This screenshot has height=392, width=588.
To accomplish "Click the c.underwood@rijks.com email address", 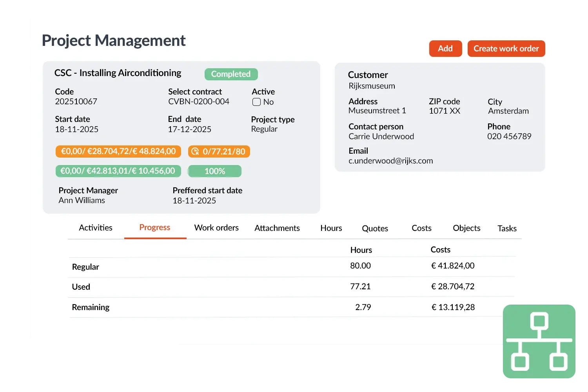I will [x=391, y=161].
